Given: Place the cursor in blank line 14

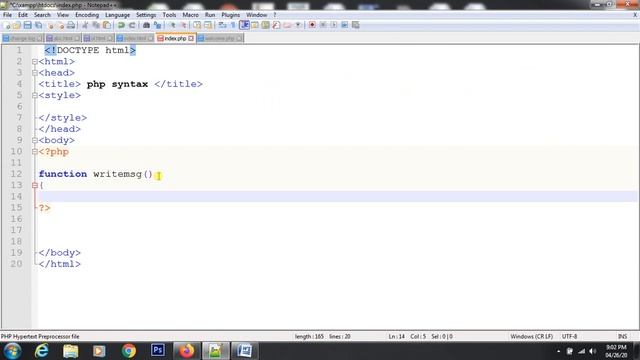Looking at the screenshot, I should point(338,196).
